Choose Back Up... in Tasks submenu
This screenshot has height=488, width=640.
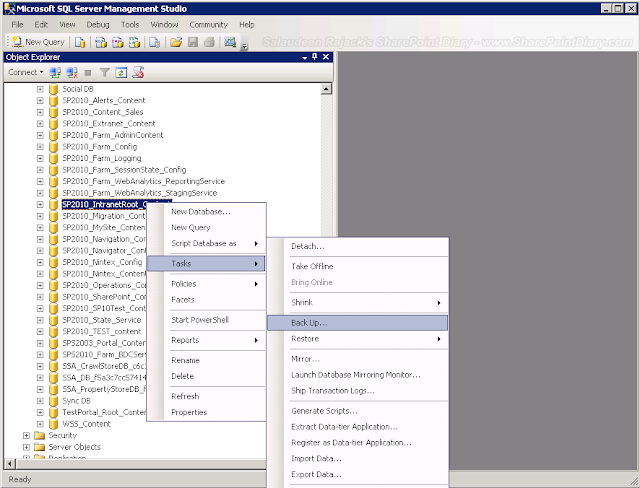click(358, 323)
